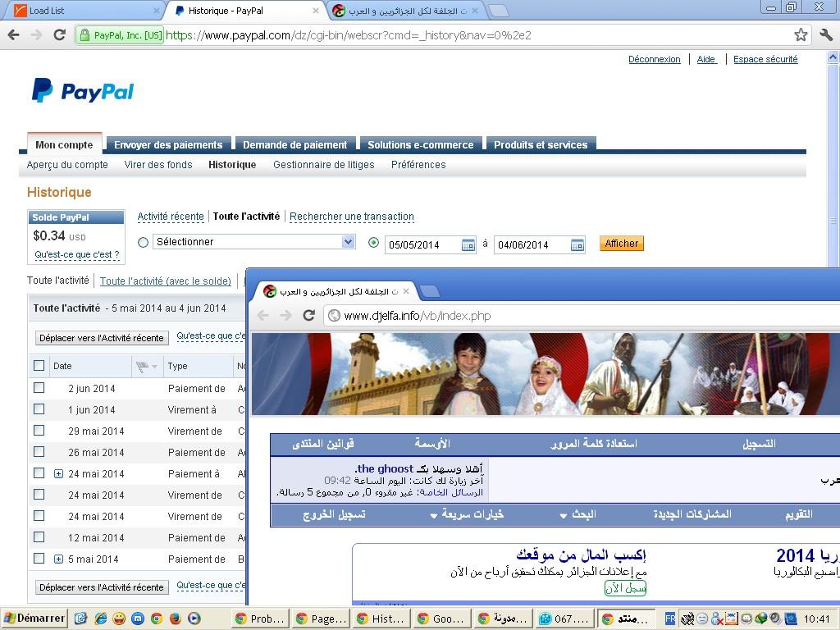This screenshot has width=840, height=630.
Task: Open the flag column sort dropdown arrow
Action: [155, 367]
